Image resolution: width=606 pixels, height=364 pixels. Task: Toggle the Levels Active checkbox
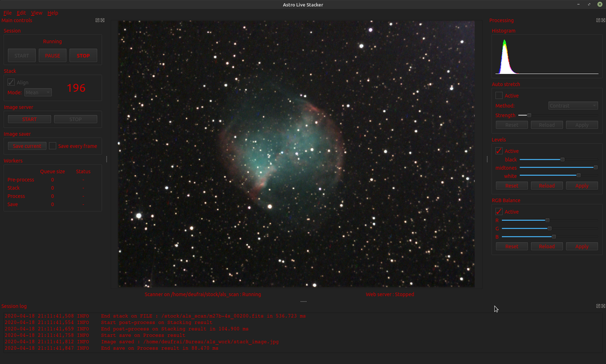[x=499, y=151]
